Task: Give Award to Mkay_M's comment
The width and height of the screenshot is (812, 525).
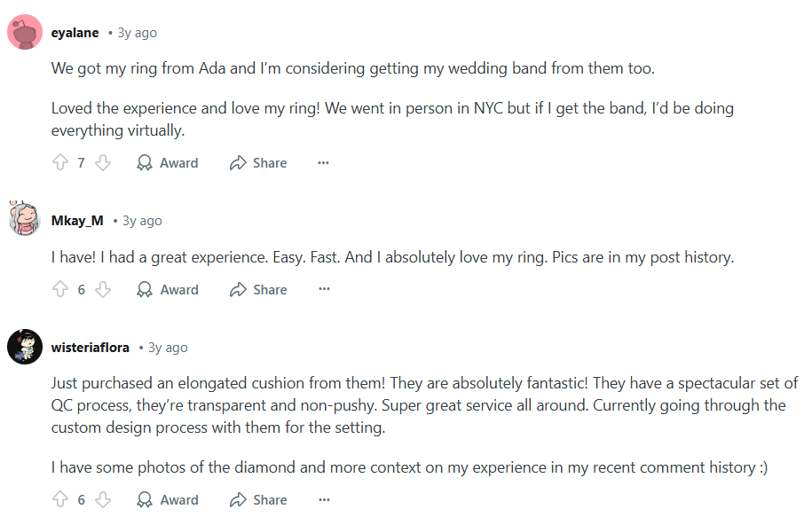Action: 168,290
